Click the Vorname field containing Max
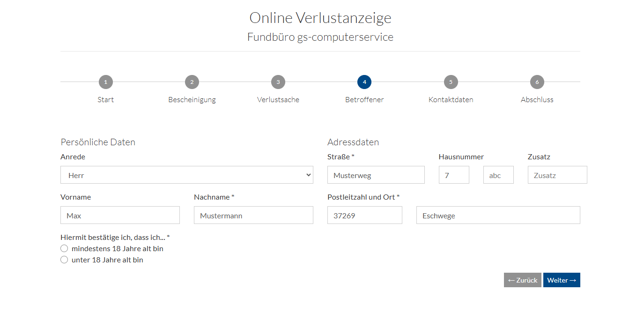The width and height of the screenshot is (644, 328). click(120, 215)
